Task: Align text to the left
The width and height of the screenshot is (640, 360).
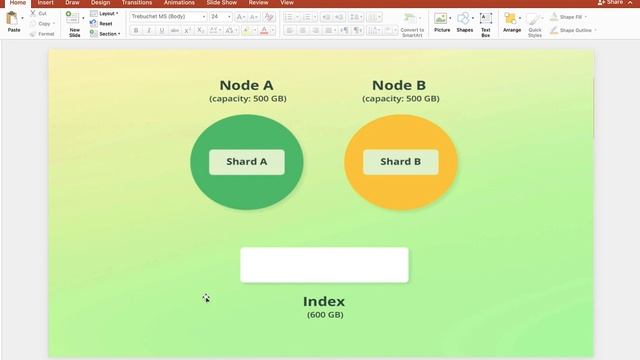Action: tap(289, 31)
